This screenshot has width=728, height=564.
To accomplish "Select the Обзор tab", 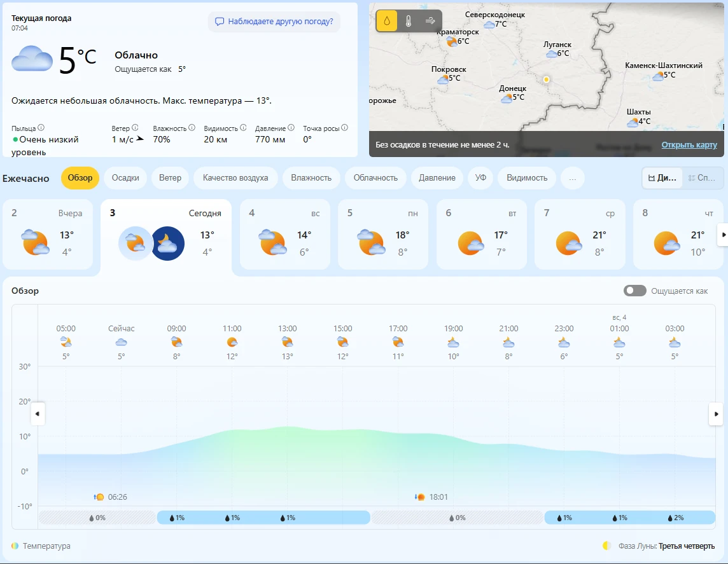I will pos(80,178).
